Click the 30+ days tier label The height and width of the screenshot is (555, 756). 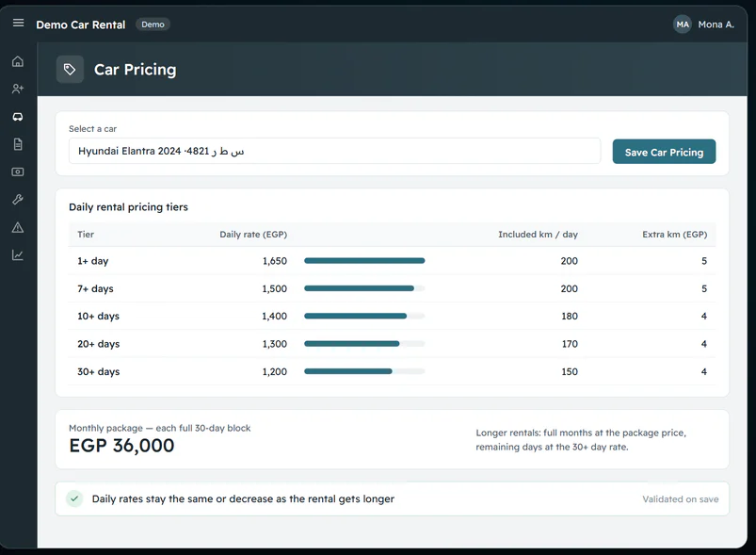pos(98,371)
